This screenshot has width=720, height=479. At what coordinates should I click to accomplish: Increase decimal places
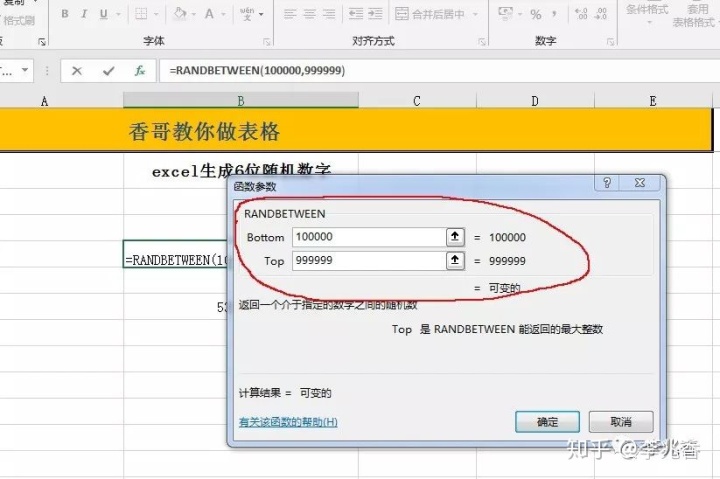[581, 14]
